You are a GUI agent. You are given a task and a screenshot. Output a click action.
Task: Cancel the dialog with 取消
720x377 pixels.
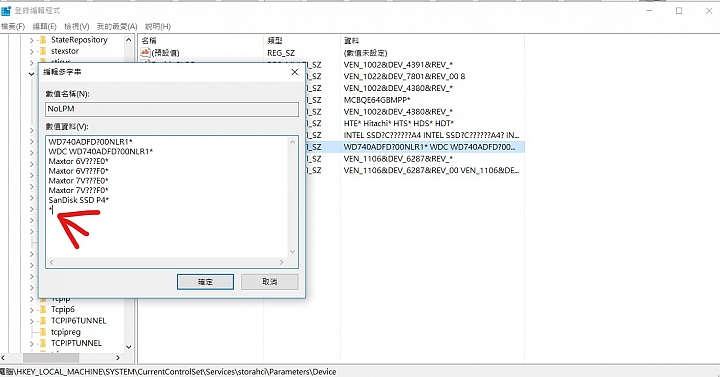[x=270, y=281]
